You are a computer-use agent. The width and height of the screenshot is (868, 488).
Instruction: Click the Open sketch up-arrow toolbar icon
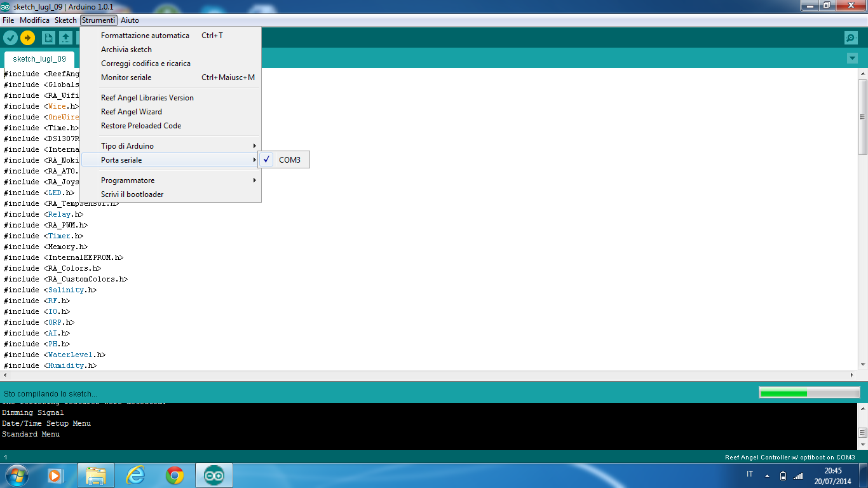65,38
